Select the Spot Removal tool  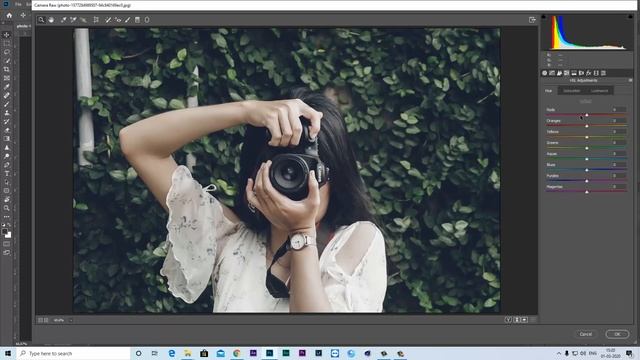[108, 20]
